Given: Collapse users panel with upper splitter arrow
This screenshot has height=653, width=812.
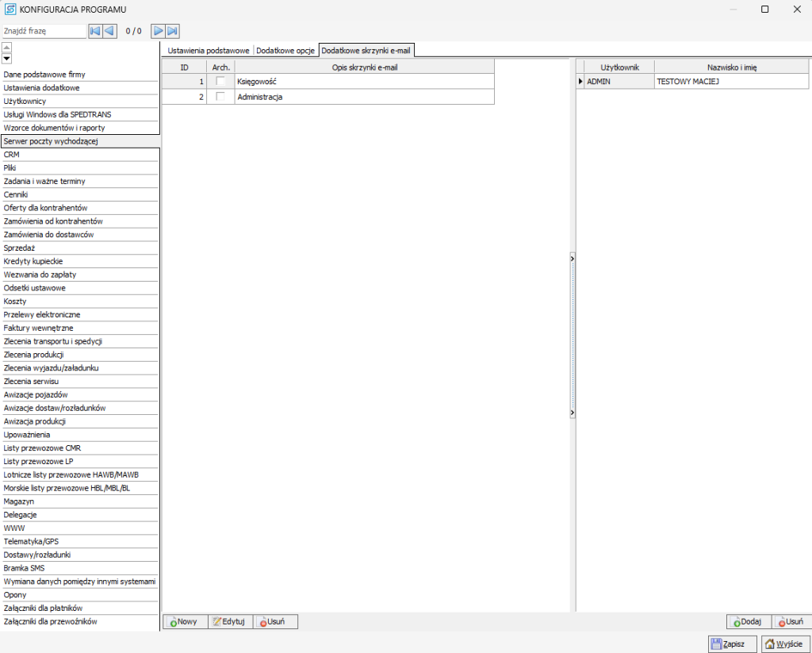Looking at the screenshot, I should tap(572, 259).
